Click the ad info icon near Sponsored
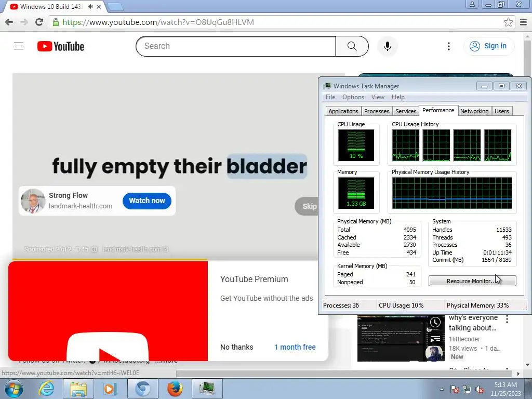Viewport: 532px width, 399px height. click(95, 249)
